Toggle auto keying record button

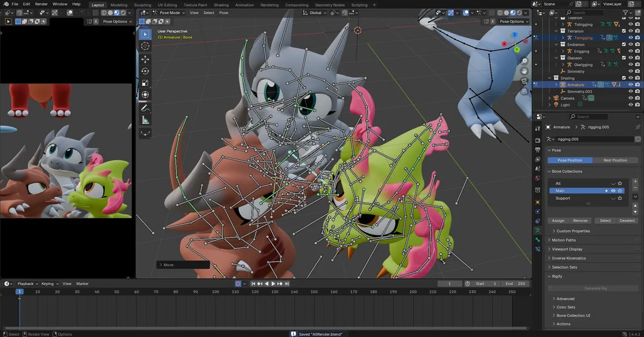(x=238, y=284)
